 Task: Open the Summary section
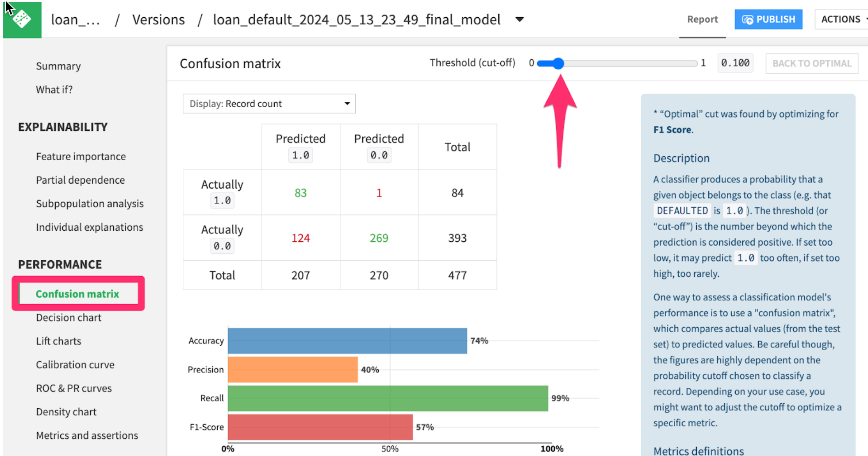(x=58, y=66)
